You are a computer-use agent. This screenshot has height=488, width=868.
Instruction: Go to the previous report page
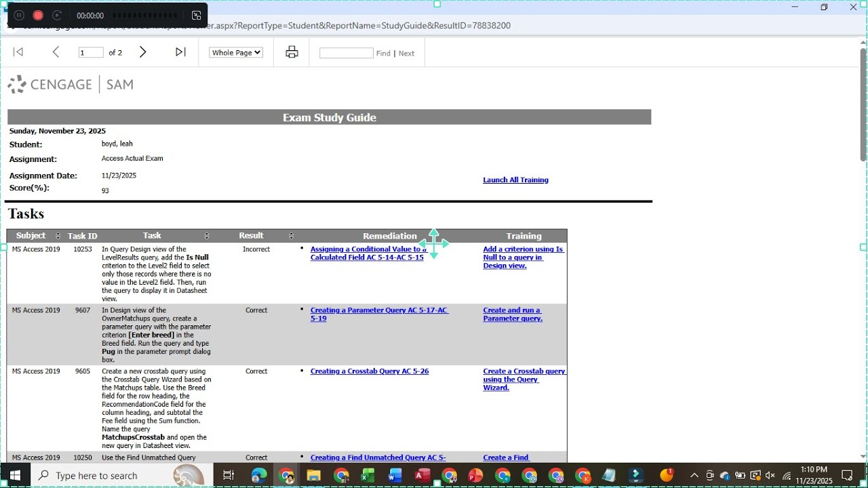coord(56,52)
